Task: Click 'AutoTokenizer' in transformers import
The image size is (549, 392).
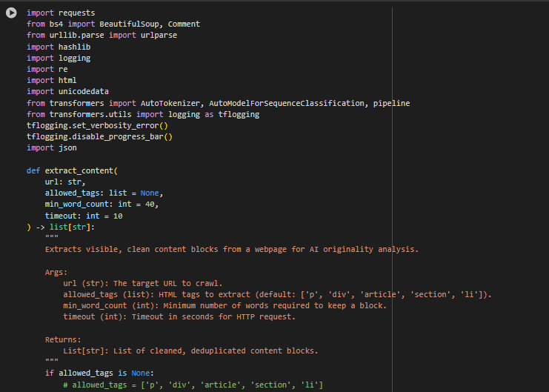Action: (170, 103)
